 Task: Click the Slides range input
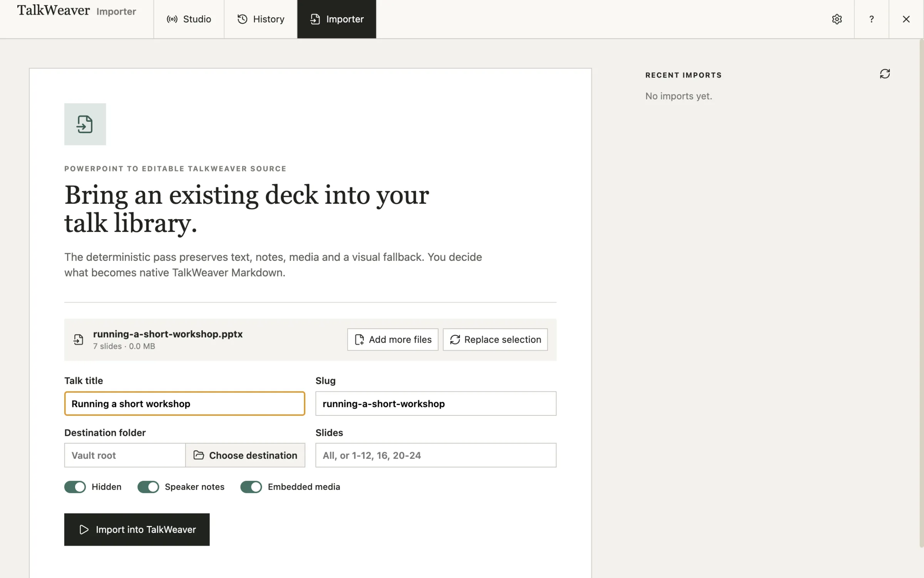pos(436,455)
